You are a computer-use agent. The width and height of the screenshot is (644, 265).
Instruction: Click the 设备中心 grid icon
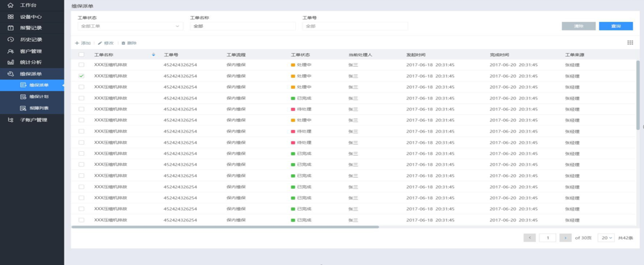[10, 17]
